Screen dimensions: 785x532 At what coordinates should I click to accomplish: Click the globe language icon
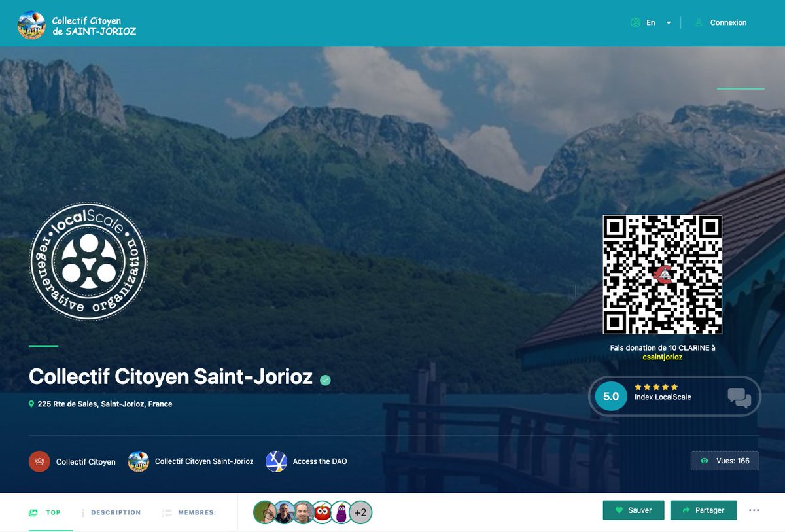635,22
